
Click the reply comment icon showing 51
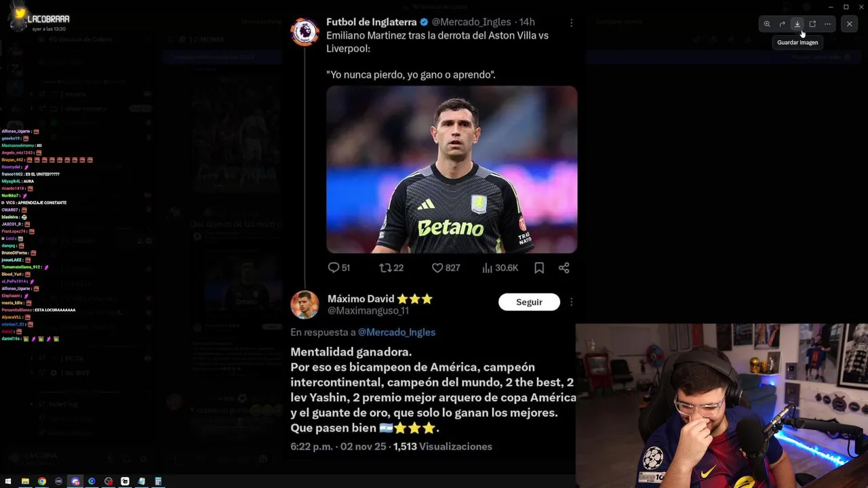[333, 268]
